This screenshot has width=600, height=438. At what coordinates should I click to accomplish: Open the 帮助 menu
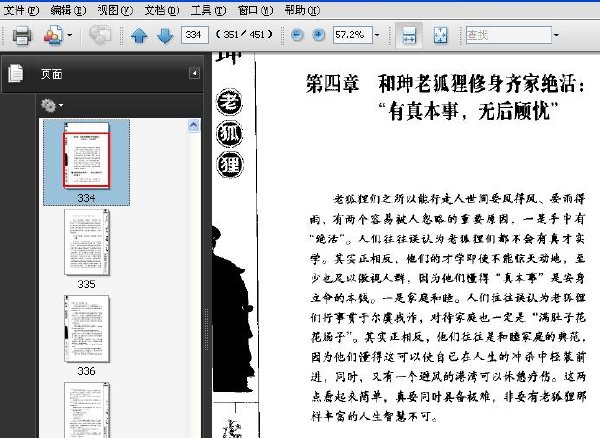[302, 10]
